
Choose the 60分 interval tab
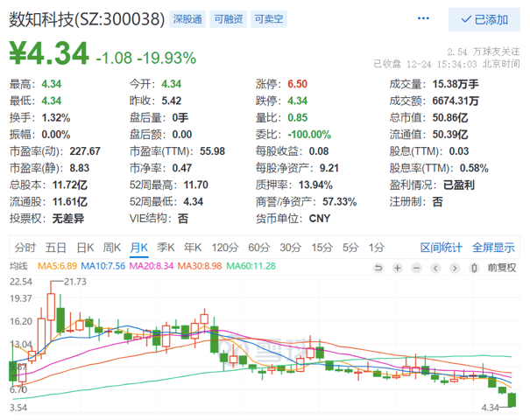(x=258, y=247)
